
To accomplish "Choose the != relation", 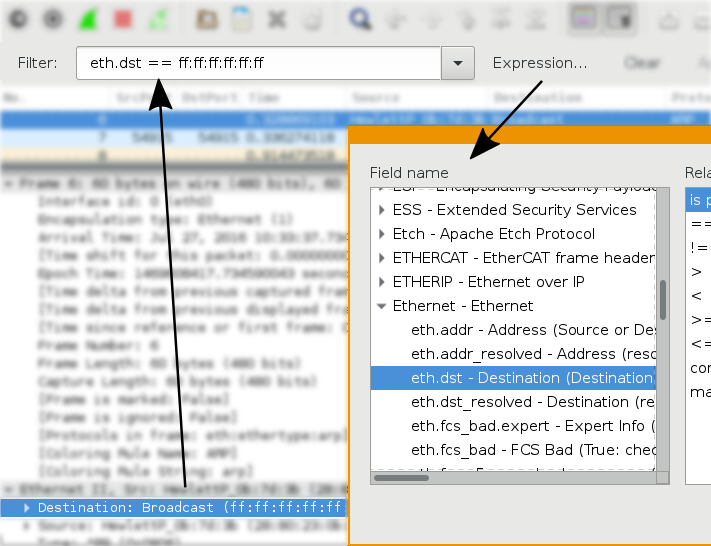I will click(x=699, y=248).
